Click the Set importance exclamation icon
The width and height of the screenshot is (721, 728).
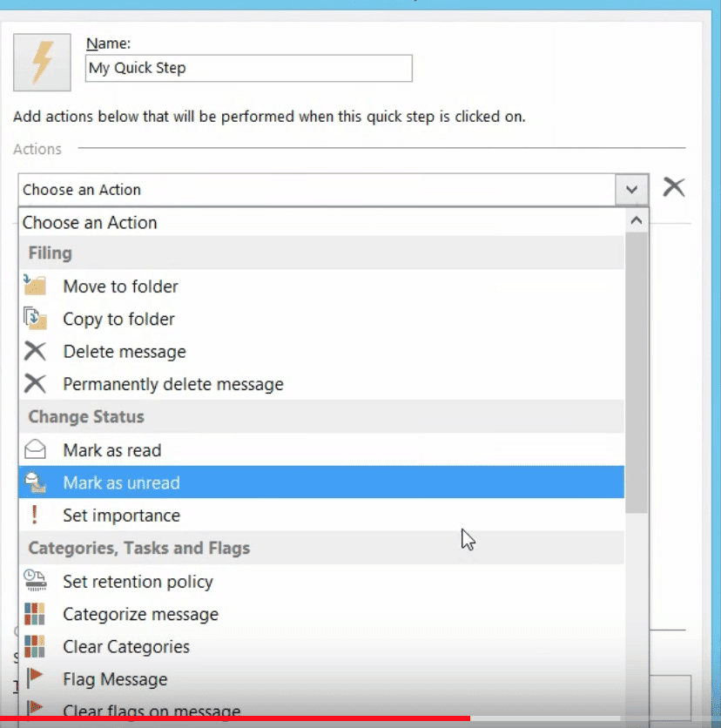[35, 516]
